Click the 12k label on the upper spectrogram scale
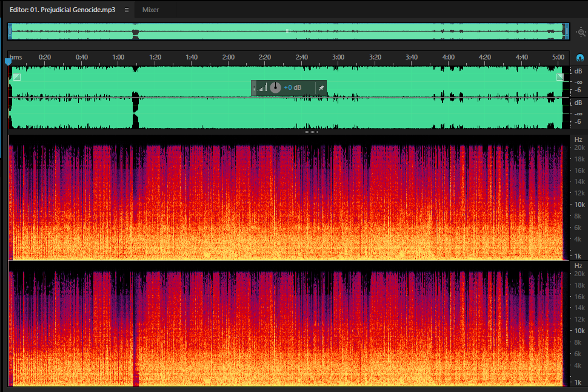Screen dimensions: 588x392 pyautogui.click(x=580, y=193)
